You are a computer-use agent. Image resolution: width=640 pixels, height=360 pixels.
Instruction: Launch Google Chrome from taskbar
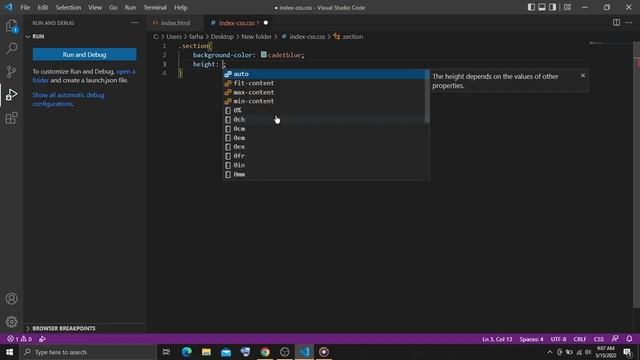(x=265, y=352)
